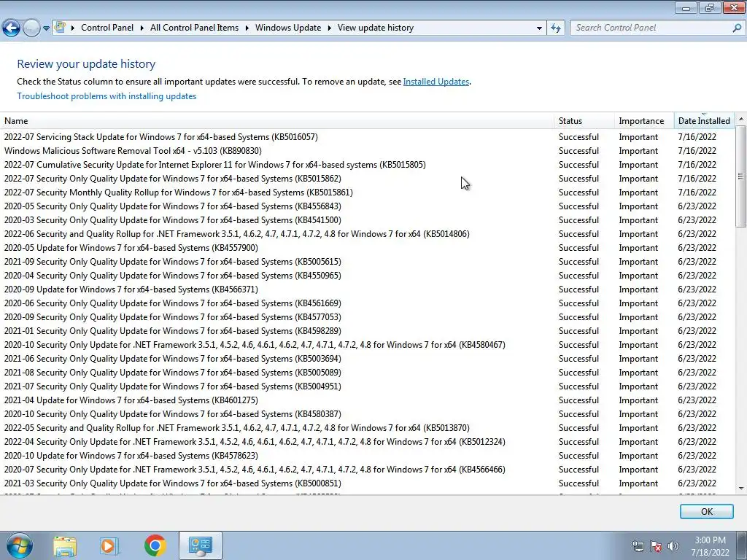Click the update list scrollbar thumb
Image resolution: width=747 pixels, height=560 pixels.
tap(741, 176)
